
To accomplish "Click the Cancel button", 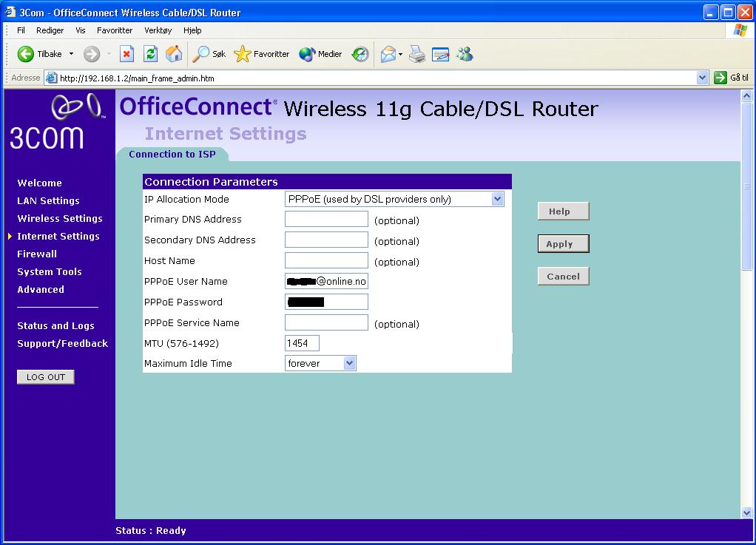I will (x=563, y=276).
